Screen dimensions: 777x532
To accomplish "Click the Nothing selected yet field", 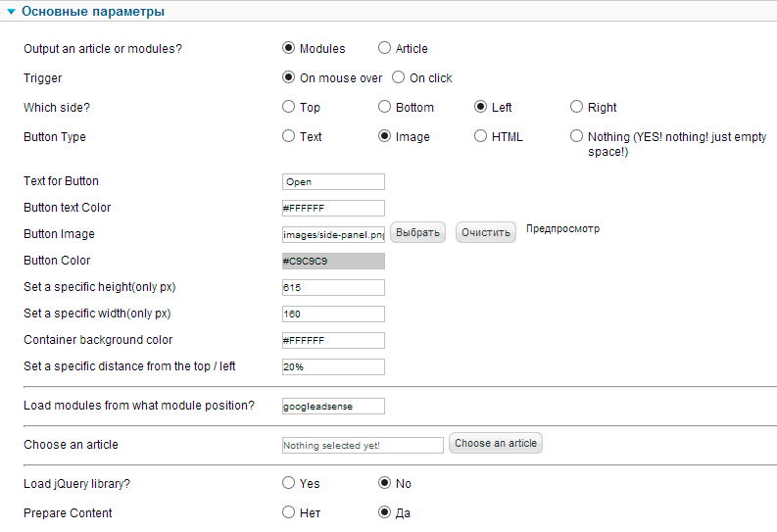I will 363,446.
